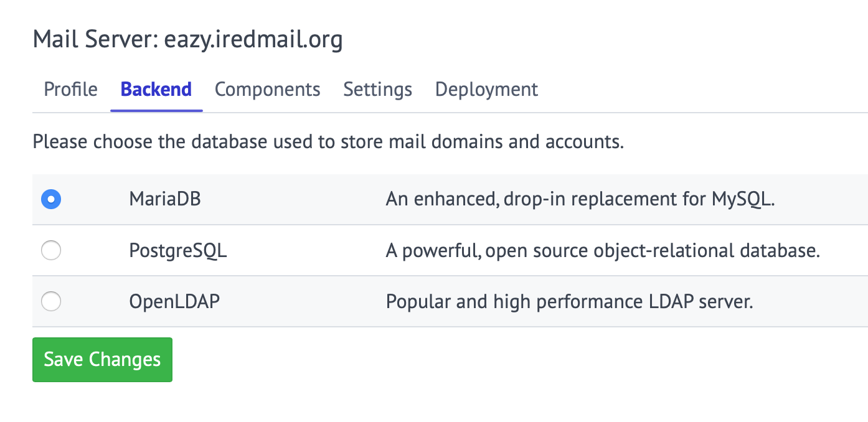
Task: Click the Save Changes button
Action: coord(102,360)
